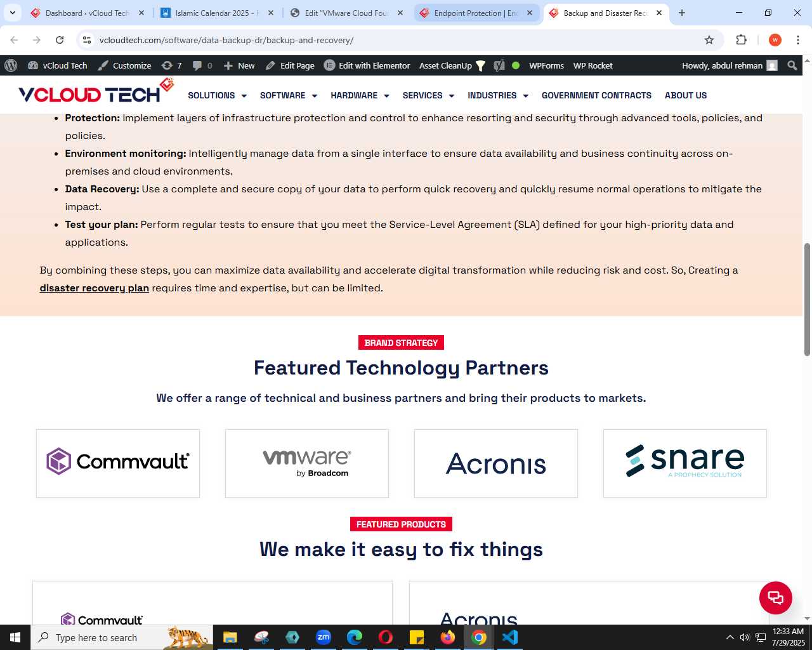
Task: Switch to Endpoint Protection tab
Action: pos(476,13)
